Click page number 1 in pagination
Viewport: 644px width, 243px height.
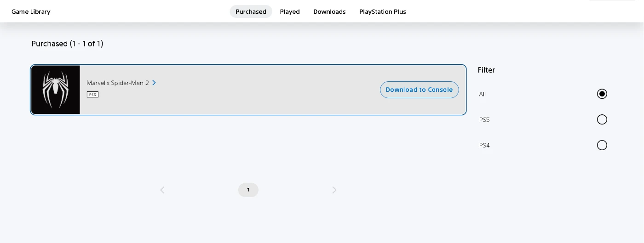tap(248, 190)
